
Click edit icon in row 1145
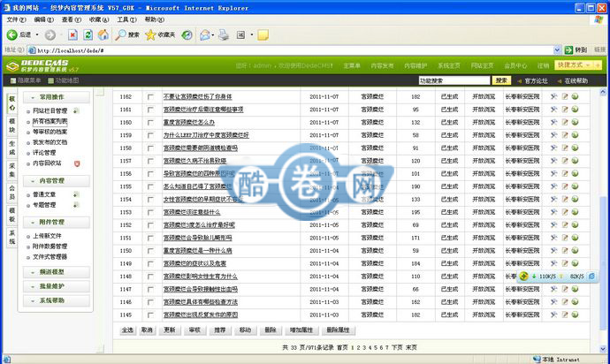pyautogui.click(x=565, y=315)
